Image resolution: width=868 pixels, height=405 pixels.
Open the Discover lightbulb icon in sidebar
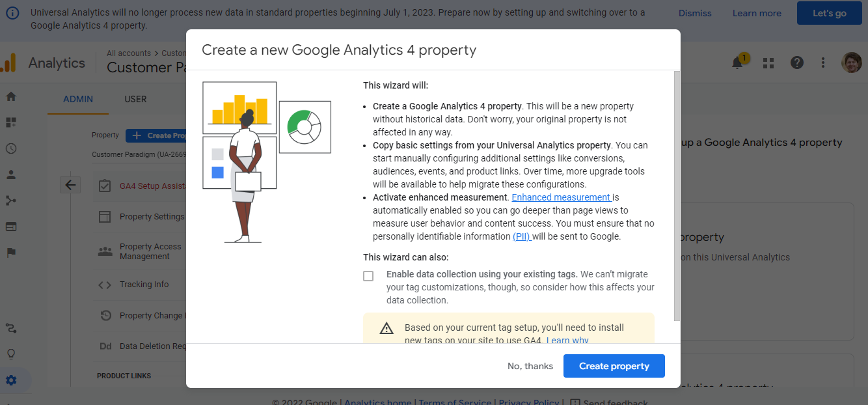(10, 354)
